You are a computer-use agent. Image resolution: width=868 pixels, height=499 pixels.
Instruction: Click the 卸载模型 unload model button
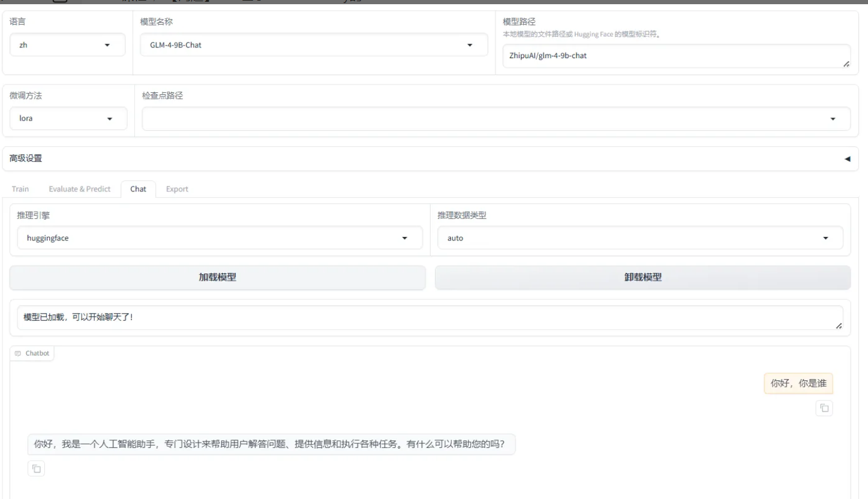642,277
